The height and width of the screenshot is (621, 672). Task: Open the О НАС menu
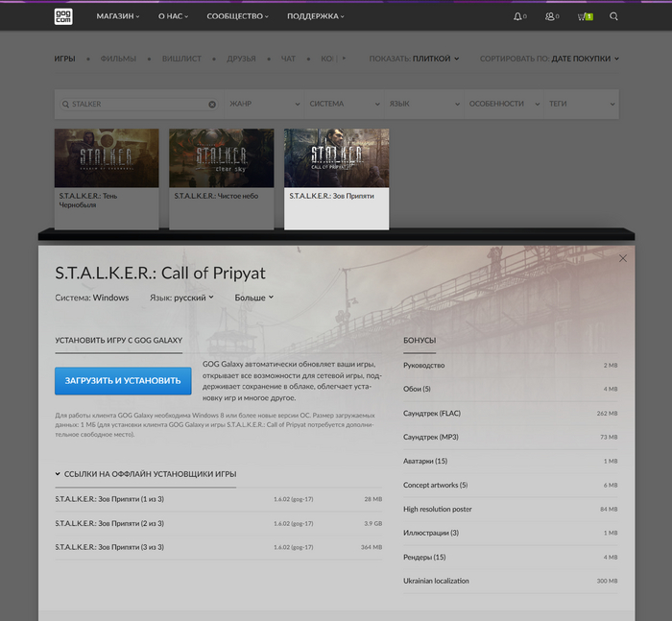coord(173,16)
